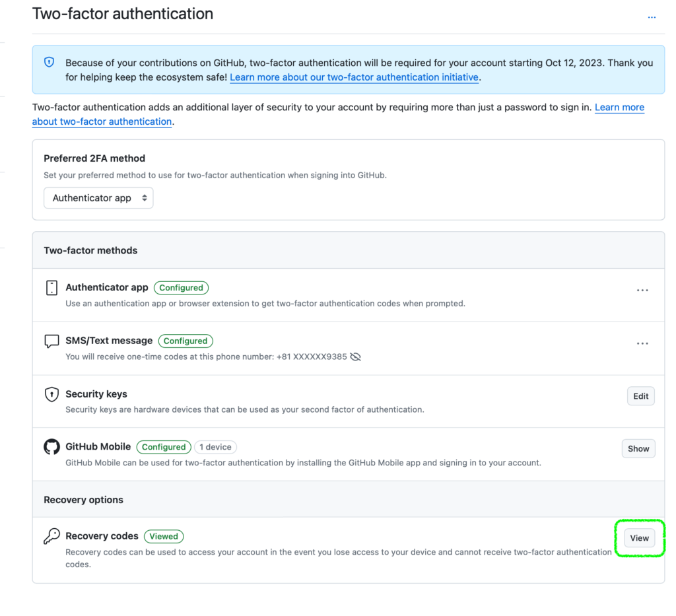
Task: Click the 'Security keys' method title
Action: pos(96,394)
